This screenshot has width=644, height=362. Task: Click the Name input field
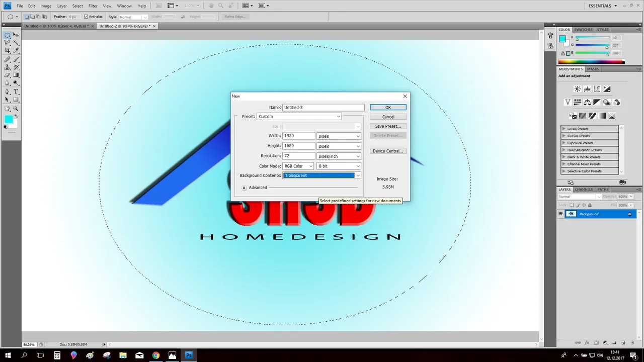pos(323,107)
